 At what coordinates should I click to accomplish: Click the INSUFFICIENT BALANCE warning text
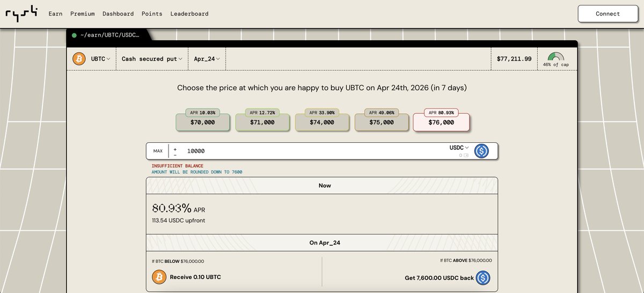click(x=178, y=166)
